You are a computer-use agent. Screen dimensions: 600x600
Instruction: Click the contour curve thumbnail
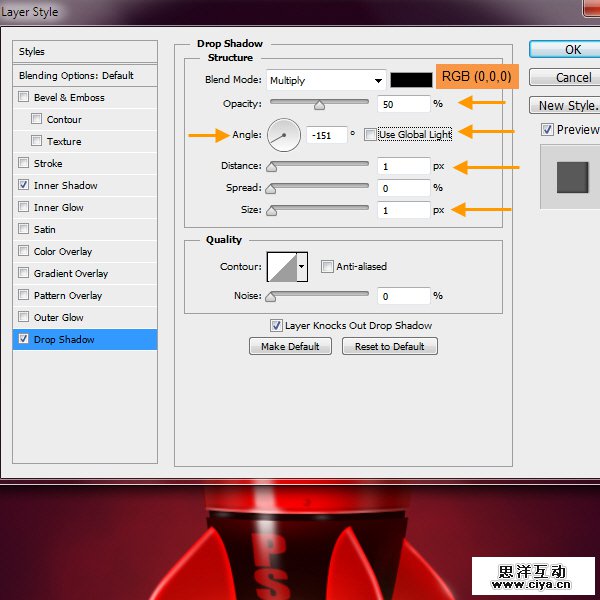(x=282, y=267)
